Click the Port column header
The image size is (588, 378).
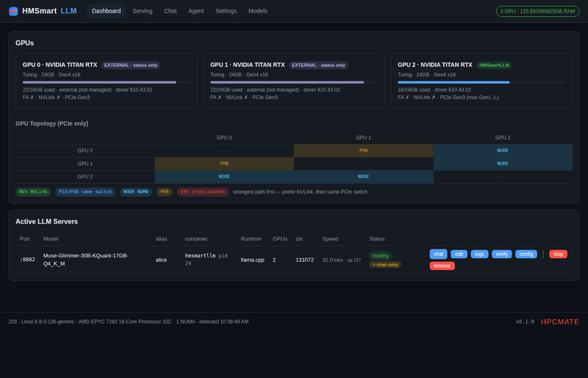click(x=25, y=239)
